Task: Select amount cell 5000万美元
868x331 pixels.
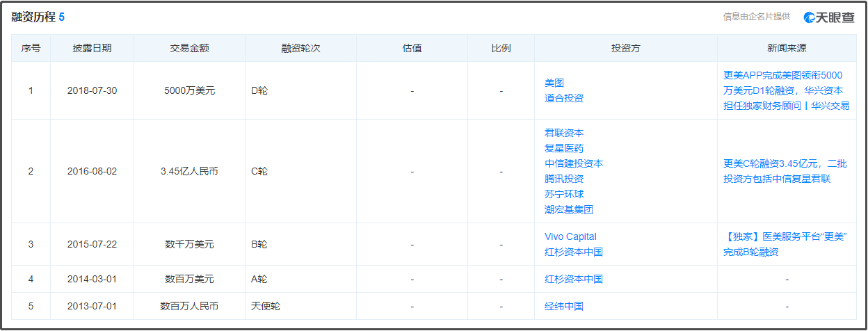Action: coord(189,91)
